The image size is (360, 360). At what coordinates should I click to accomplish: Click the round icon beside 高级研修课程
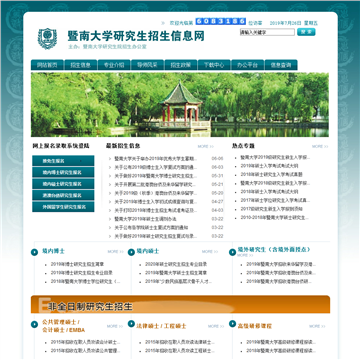click(232, 324)
